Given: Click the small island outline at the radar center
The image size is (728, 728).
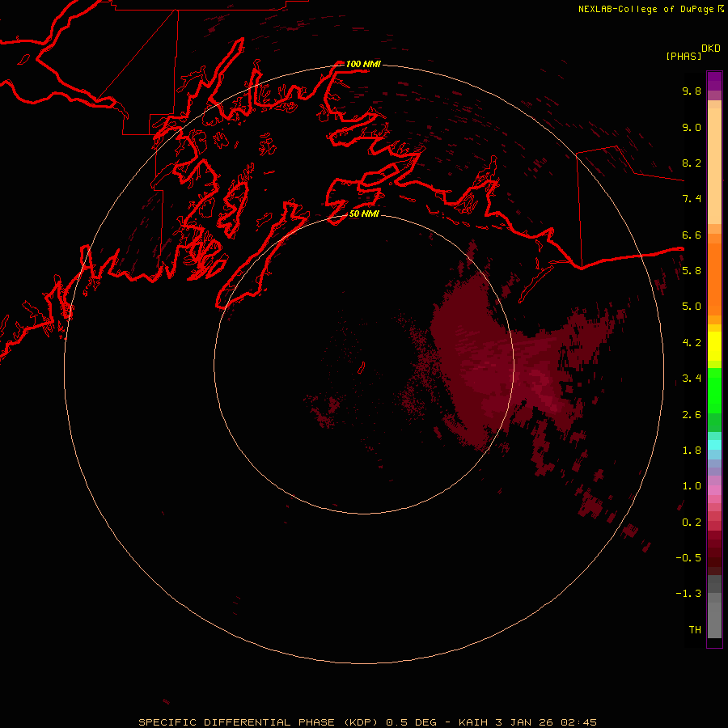Looking at the screenshot, I should point(362,368).
